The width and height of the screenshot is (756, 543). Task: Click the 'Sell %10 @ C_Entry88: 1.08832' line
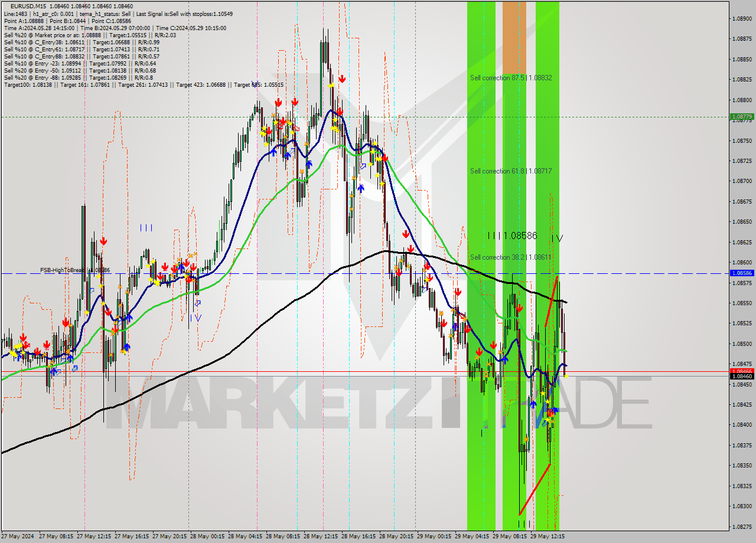tap(82, 56)
